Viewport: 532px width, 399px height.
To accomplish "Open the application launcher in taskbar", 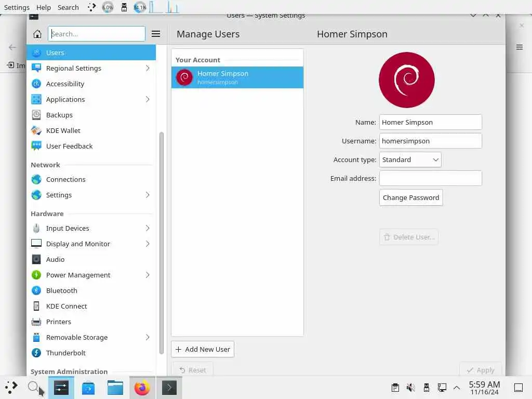I will point(11,387).
